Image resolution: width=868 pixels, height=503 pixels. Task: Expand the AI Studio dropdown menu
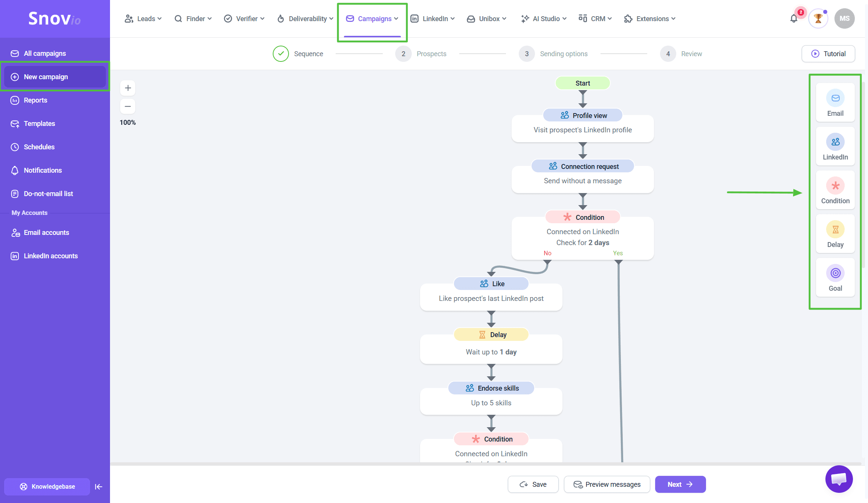coord(544,18)
